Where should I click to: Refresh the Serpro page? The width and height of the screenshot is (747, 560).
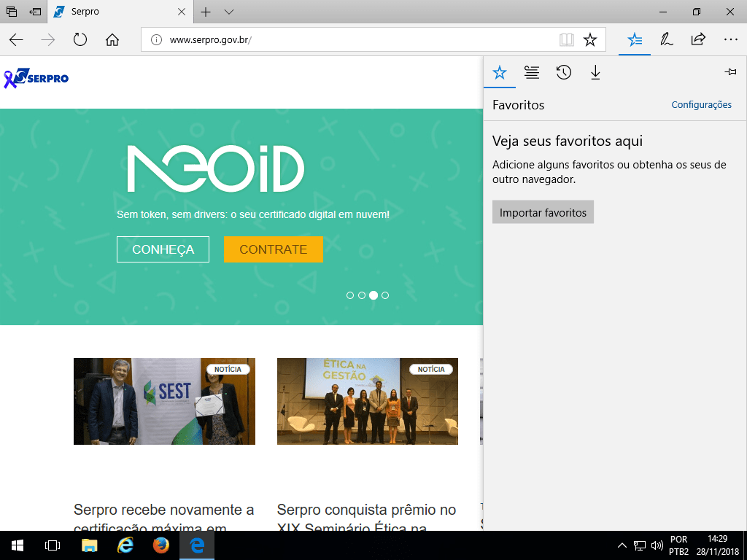(x=80, y=40)
